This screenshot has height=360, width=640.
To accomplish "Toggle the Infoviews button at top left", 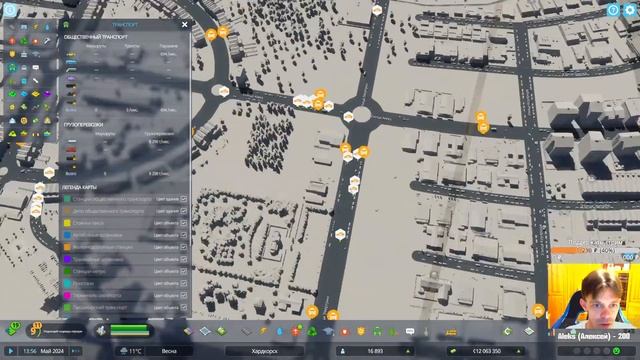I will click(x=10, y=10).
